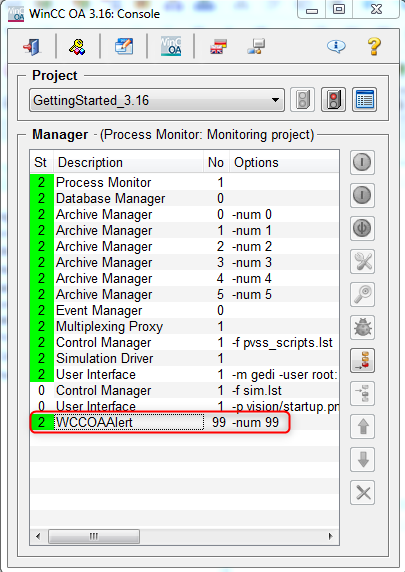Click the edit note toolbar icon

(x=124, y=46)
